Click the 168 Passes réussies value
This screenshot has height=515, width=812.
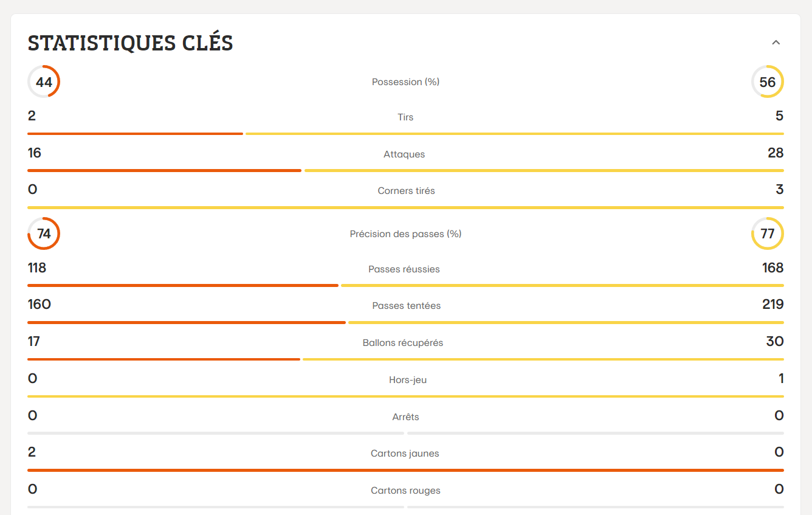point(772,268)
